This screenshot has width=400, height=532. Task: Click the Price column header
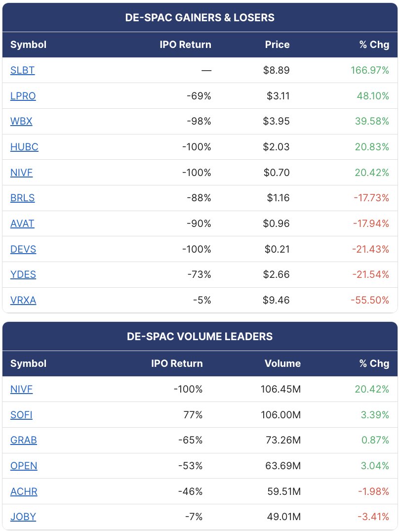pyautogui.click(x=277, y=44)
